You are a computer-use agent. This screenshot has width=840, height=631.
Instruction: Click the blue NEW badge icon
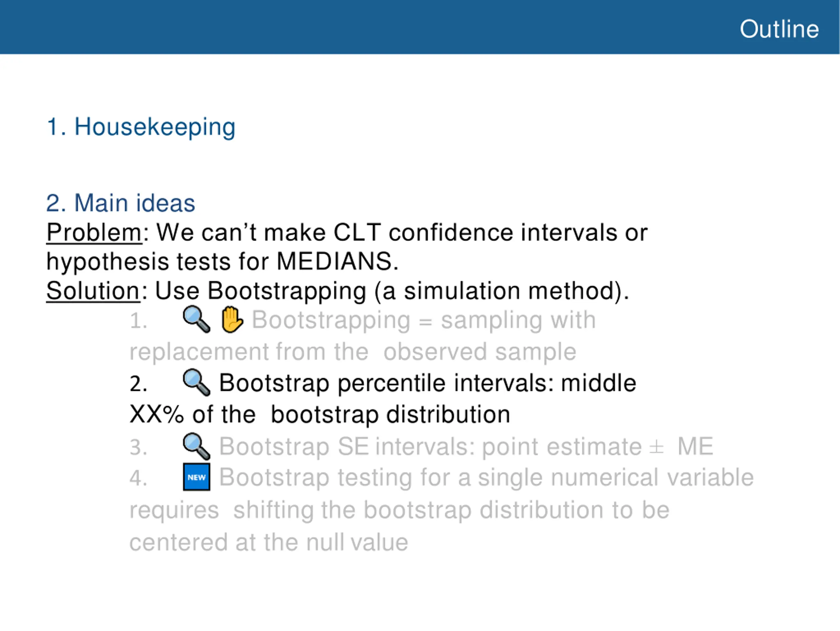196,477
